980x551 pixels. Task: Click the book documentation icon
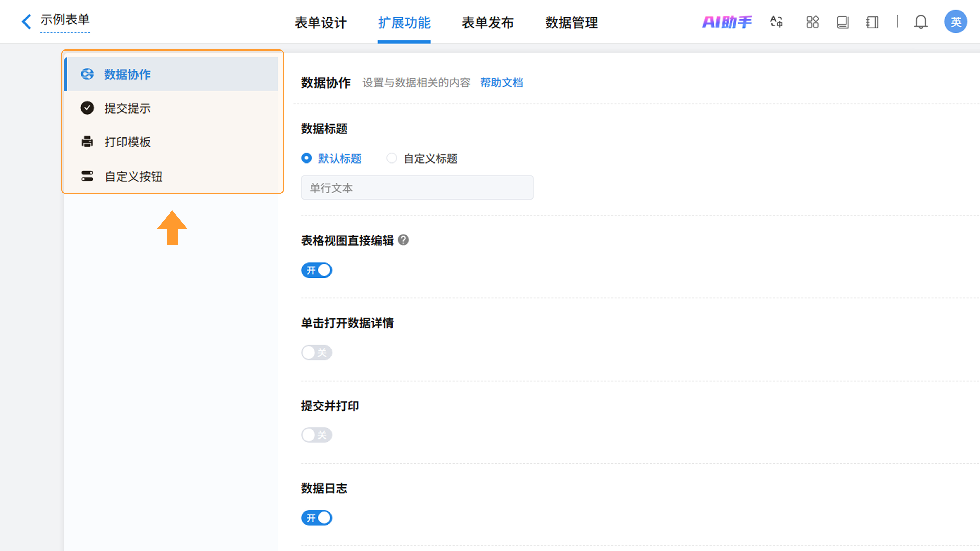pyautogui.click(x=842, y=22)
